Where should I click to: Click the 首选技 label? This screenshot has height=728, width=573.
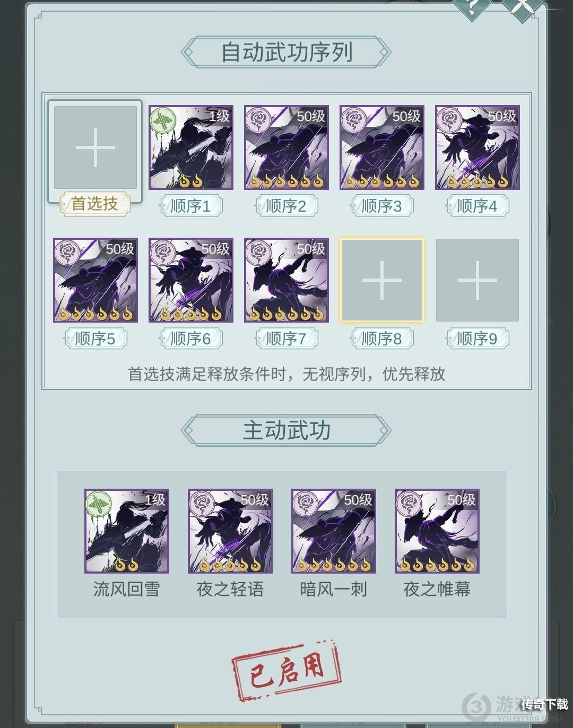95,204
